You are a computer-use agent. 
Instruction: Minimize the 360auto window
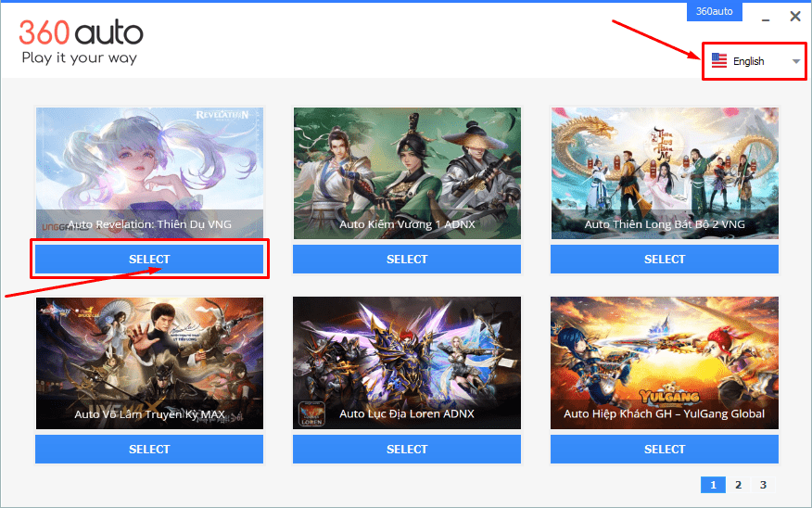click(x=766, y=19)
